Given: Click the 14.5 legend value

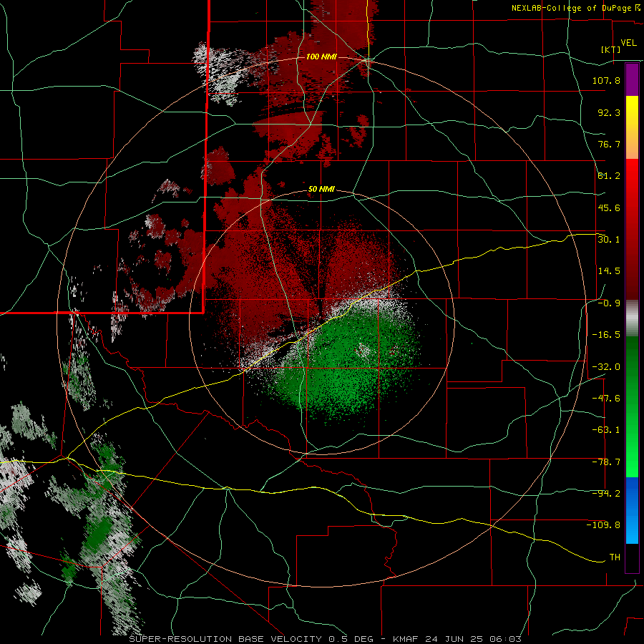Looking at the screenshot, I should point(609,271).
